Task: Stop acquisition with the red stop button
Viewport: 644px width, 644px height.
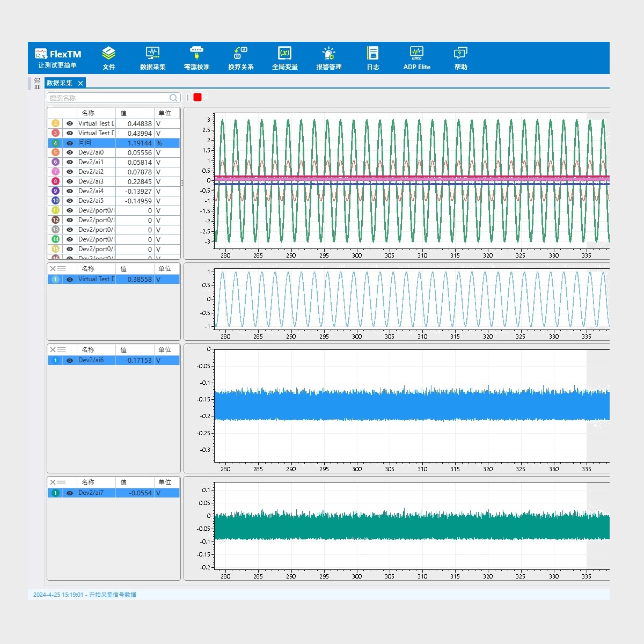Action: (x=197, y=97)
